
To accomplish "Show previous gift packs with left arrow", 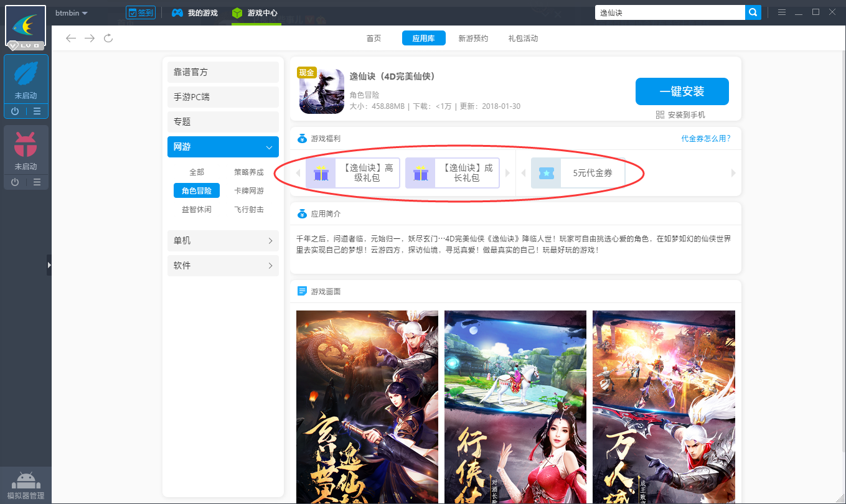I will [298, 173].
